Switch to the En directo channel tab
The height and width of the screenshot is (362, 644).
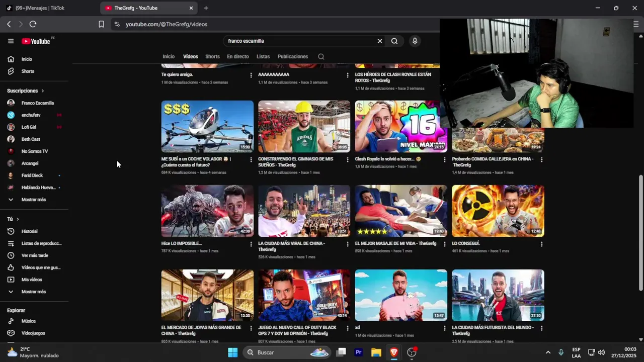point(238,57)
